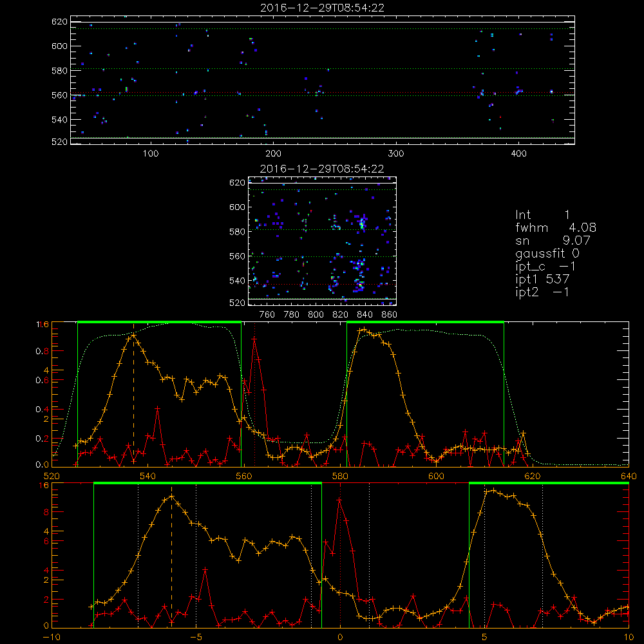The width and height of the screenshot is (644, 644).
Task: Click the 640 x-axis label of the profile plot
Action: coord(629,476)
